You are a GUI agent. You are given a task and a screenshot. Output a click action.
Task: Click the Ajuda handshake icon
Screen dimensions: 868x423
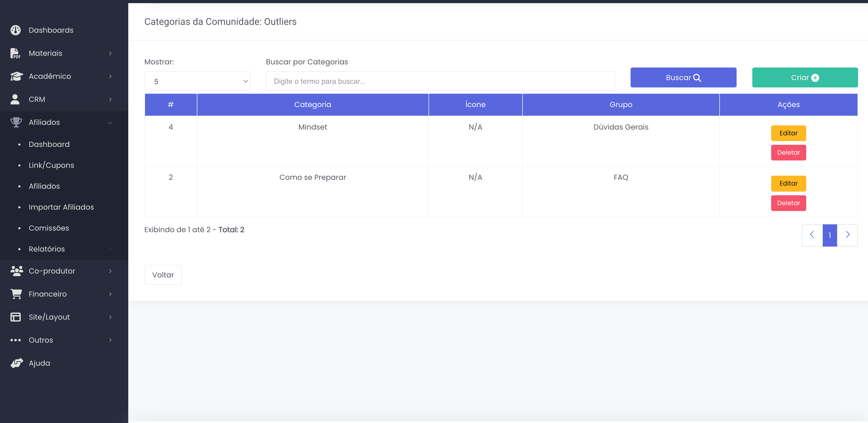[16, 363]
